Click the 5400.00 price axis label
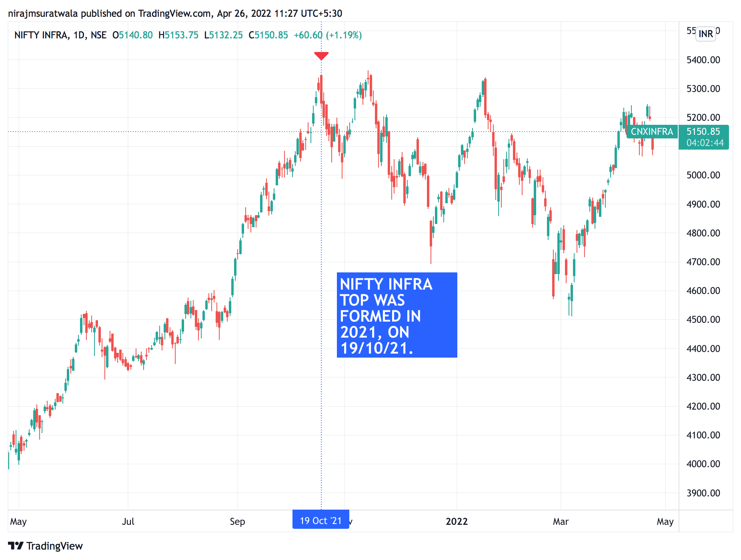Screen dimensions: 741x560 [703, 60]
